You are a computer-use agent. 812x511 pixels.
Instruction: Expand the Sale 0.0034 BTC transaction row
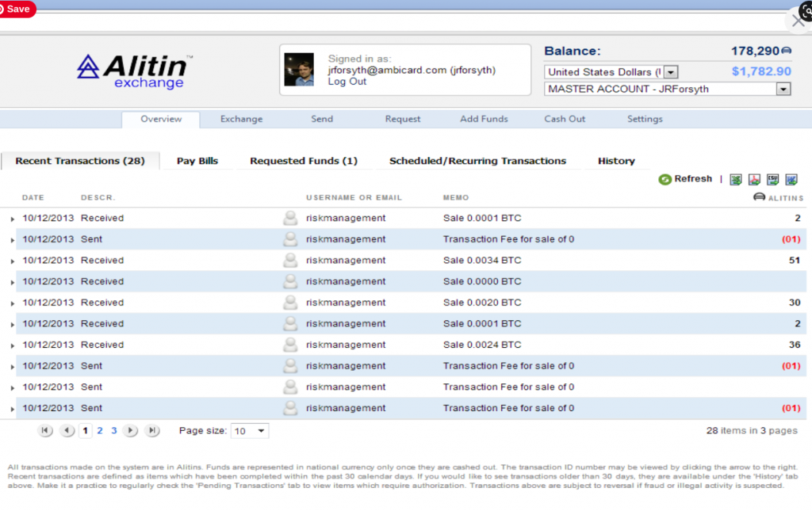click(13, 261)
